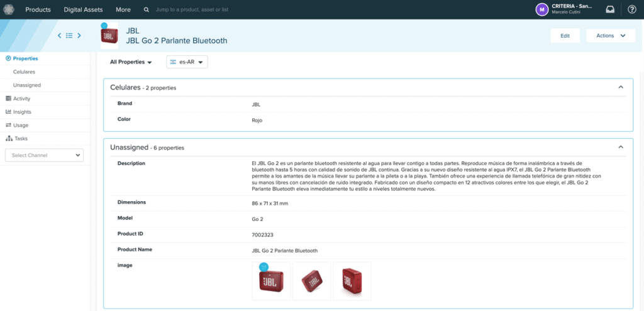Click the Argentina flag icon
Screen dimensions: 644x311
pos(174,62)
